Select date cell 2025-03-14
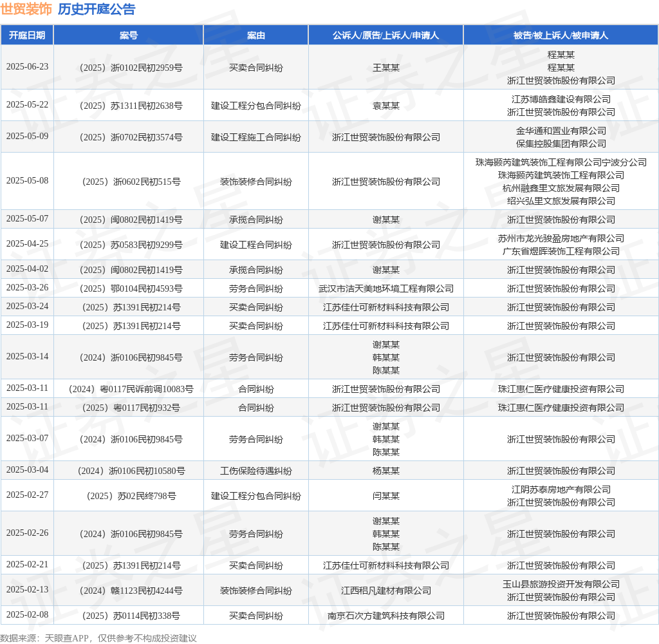 tap(27, 357)
